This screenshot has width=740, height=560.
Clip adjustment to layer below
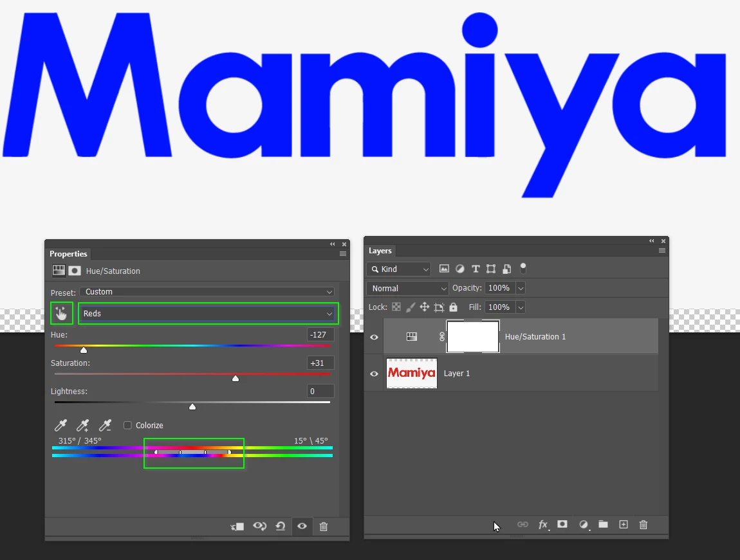click(x=237, y=526)
